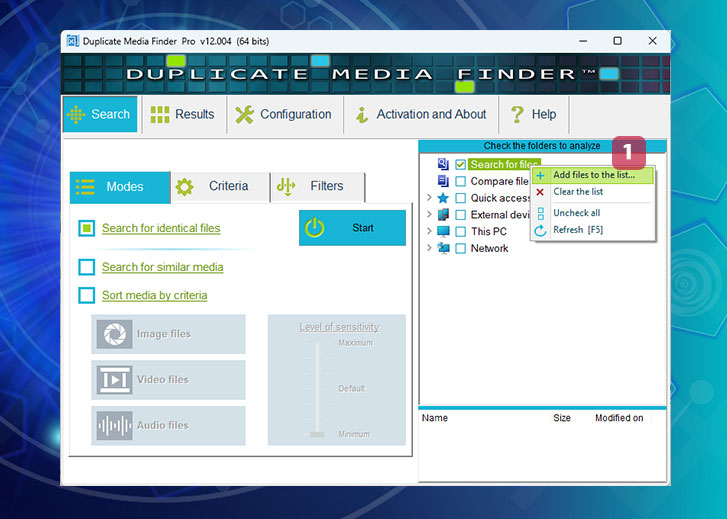Image resolution: width=727 pixels, height=519 pixels.
Task: Click the Video files film icon
Action: point(115,380)
